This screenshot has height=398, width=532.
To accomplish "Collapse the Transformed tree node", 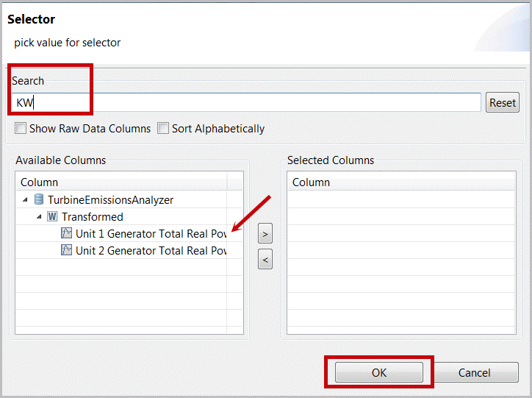I will 40,216.
